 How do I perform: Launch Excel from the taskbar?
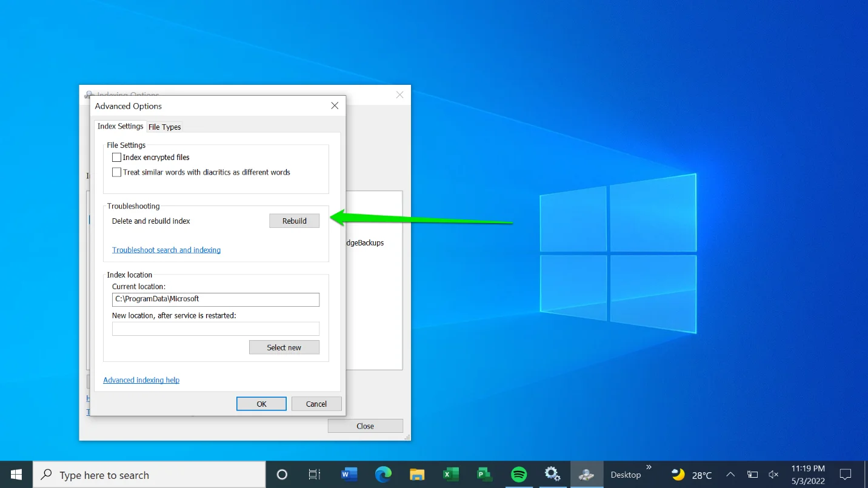451,475
